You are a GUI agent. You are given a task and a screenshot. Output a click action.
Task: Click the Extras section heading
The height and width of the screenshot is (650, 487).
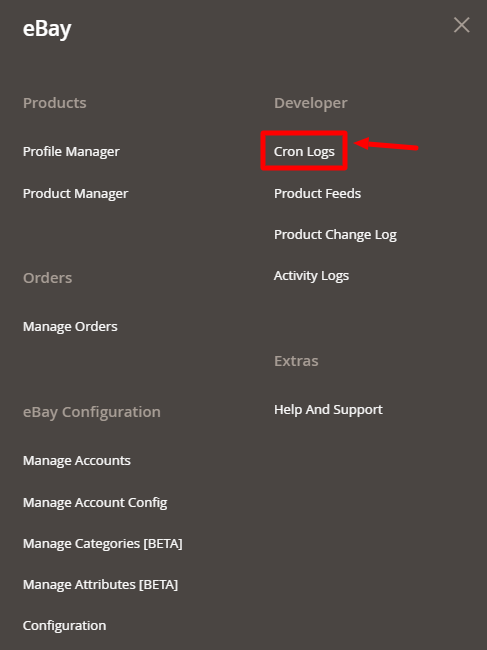pos(296,361)
